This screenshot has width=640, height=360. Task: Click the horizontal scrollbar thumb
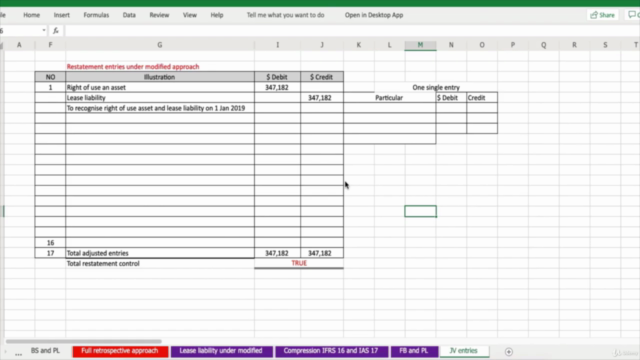pyautogui.click(x=83, y=341)
